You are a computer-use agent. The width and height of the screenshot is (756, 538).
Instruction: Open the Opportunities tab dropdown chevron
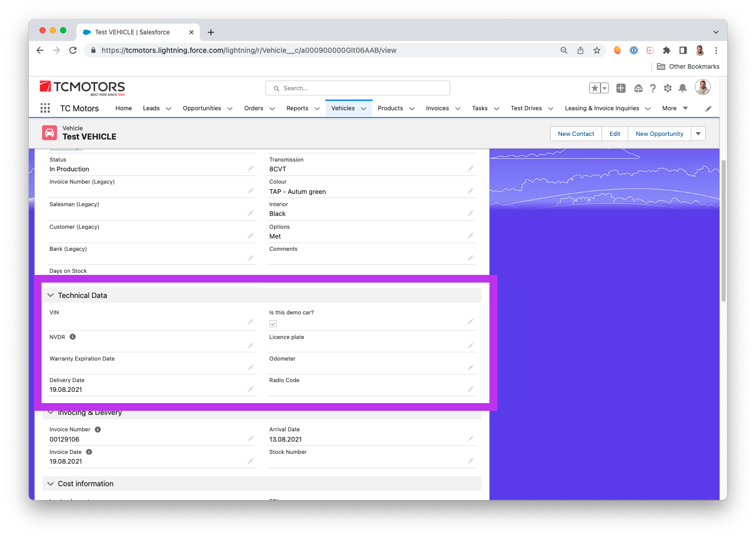(x=230, y=109)
